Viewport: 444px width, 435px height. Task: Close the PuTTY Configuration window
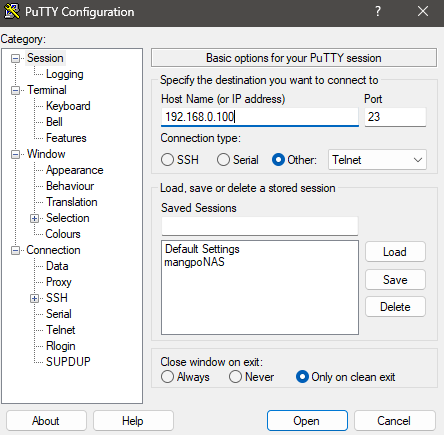(x=423, y=11)
